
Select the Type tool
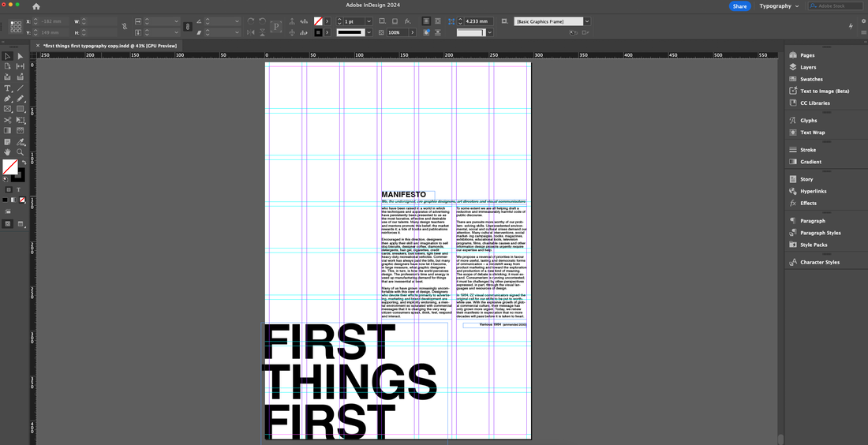(8, 88)
